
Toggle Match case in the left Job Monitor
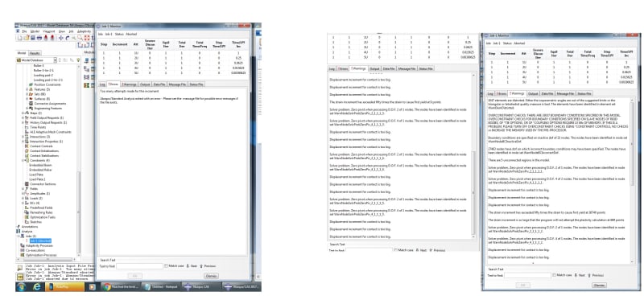167,266
